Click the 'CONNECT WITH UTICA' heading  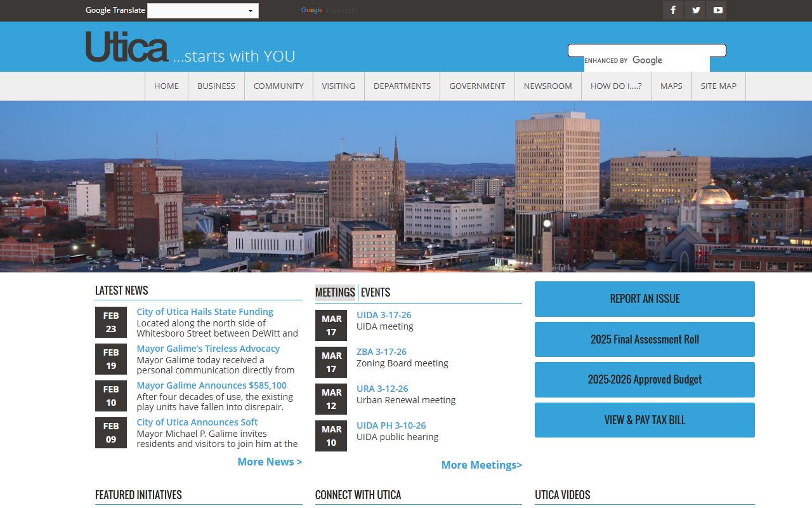(x=358, y=495)
